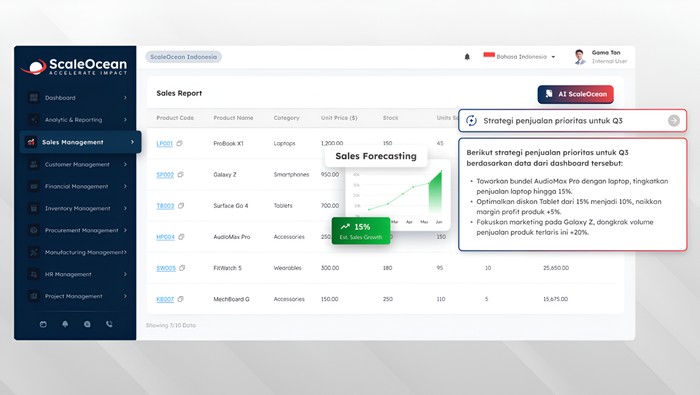The width and height of the screenshot is (700, 395).
Task: Copy product code LP001
Action: [x=179, y=143]
